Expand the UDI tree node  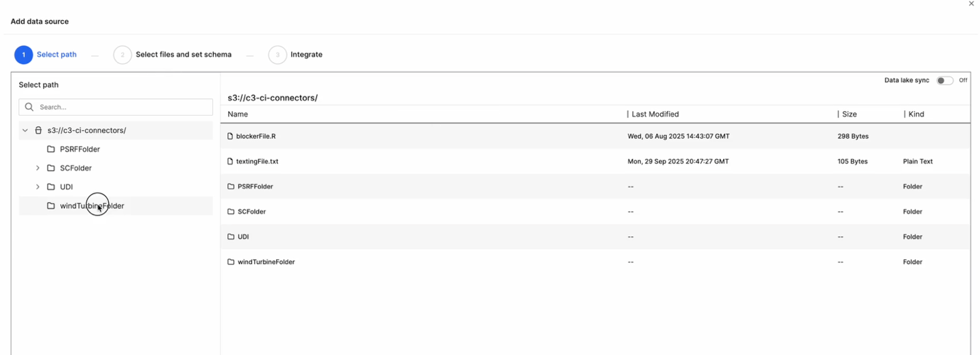click(38, 187)
